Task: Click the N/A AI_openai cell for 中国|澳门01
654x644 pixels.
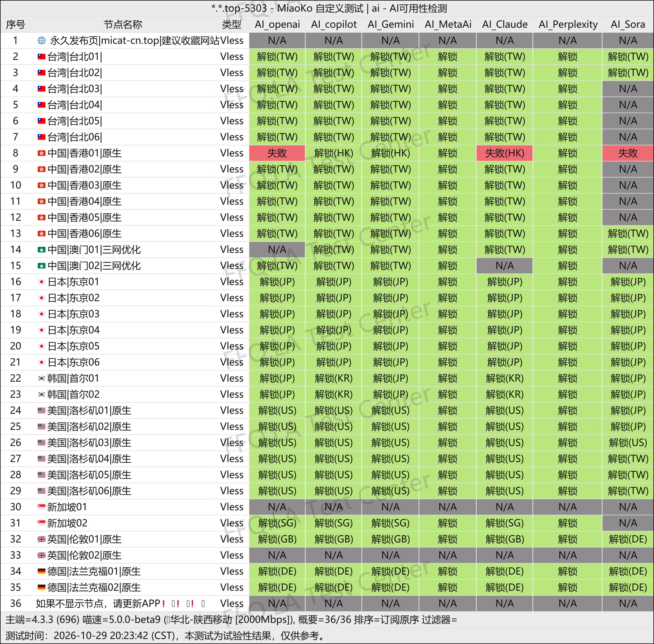Action: pyautogui.click(x=277, y=250)
